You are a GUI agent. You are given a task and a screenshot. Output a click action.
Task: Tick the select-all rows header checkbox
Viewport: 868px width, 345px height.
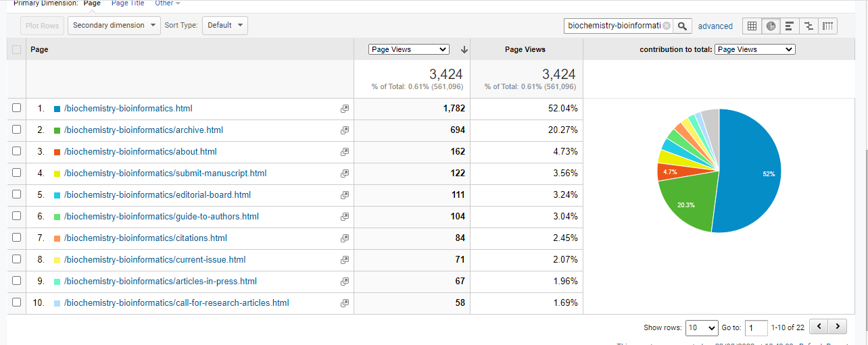click(17, 49)
